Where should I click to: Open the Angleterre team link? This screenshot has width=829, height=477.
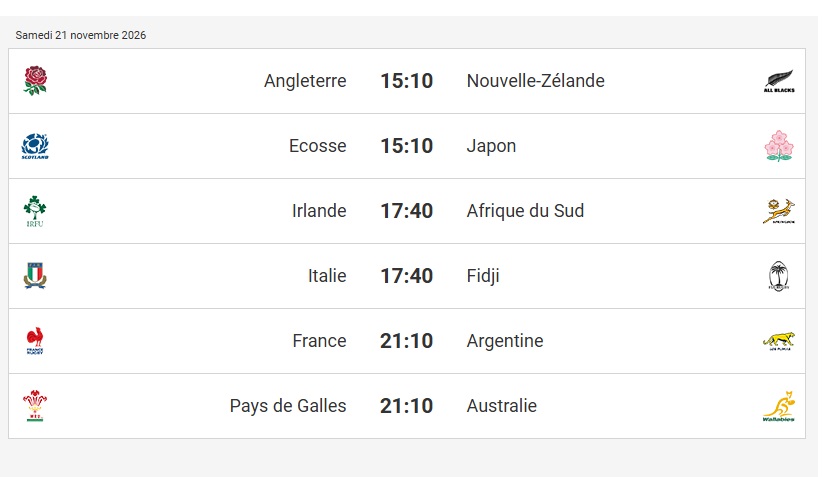[305, 81]
